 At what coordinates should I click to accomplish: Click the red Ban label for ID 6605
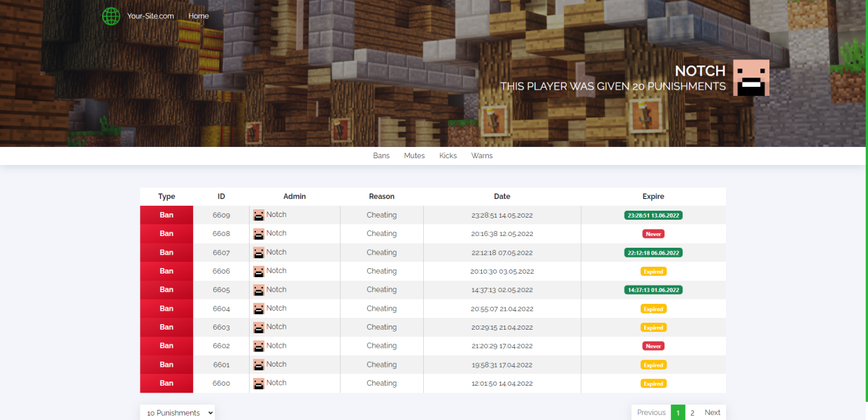166,290
